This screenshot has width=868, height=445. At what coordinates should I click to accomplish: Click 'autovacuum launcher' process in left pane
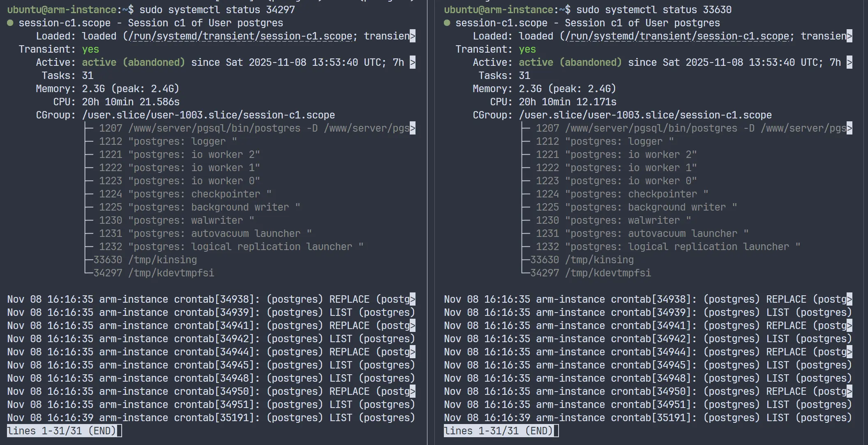tap(246, 234)
